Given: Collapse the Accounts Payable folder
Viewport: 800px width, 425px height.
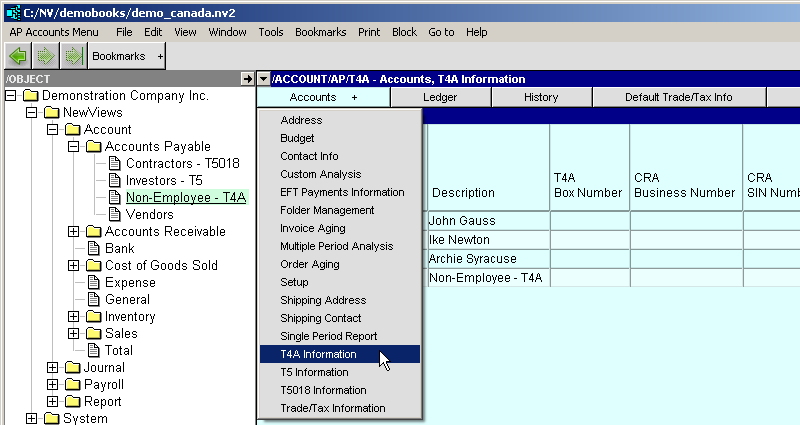Looking at the screenshot, I should click(x=73, y=147).
